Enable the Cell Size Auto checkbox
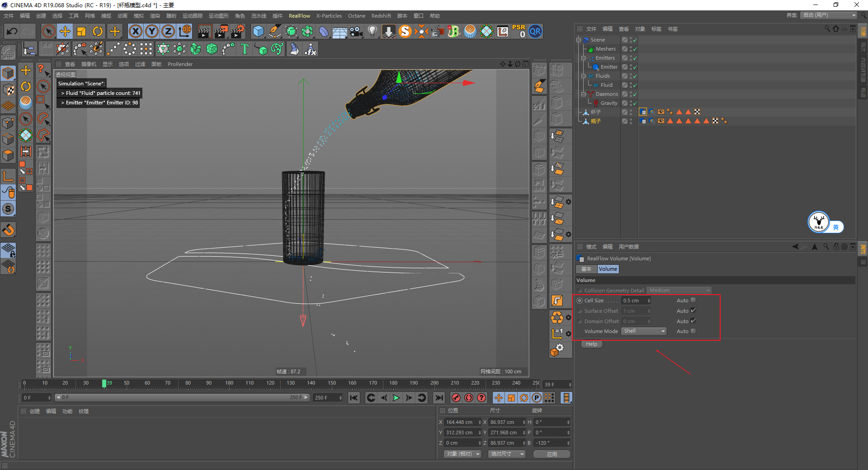868x470 pixels. [x=693, y=300]
